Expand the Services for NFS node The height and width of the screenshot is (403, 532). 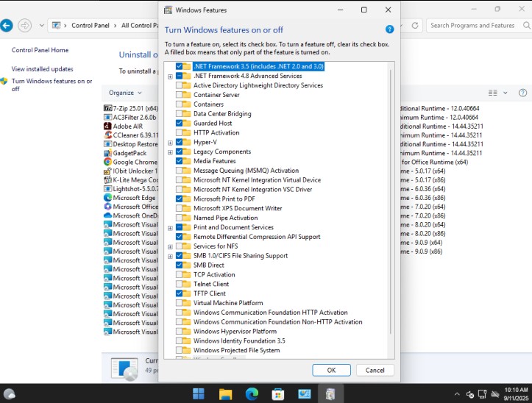(x=170, y=246)
